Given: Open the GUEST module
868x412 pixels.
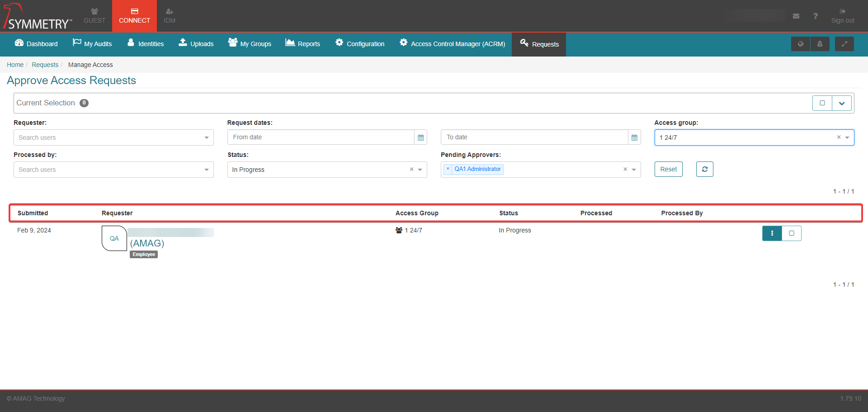Looking at the screenshot, I should coord(94,16).
